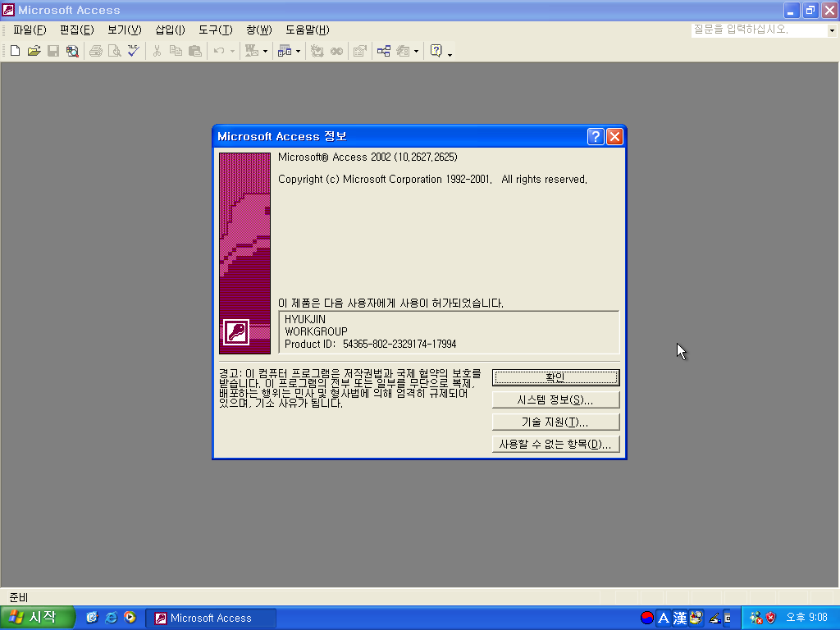Click the Copy toolbar icon
The image size is (840, 630).
click(x=176, y=51)
